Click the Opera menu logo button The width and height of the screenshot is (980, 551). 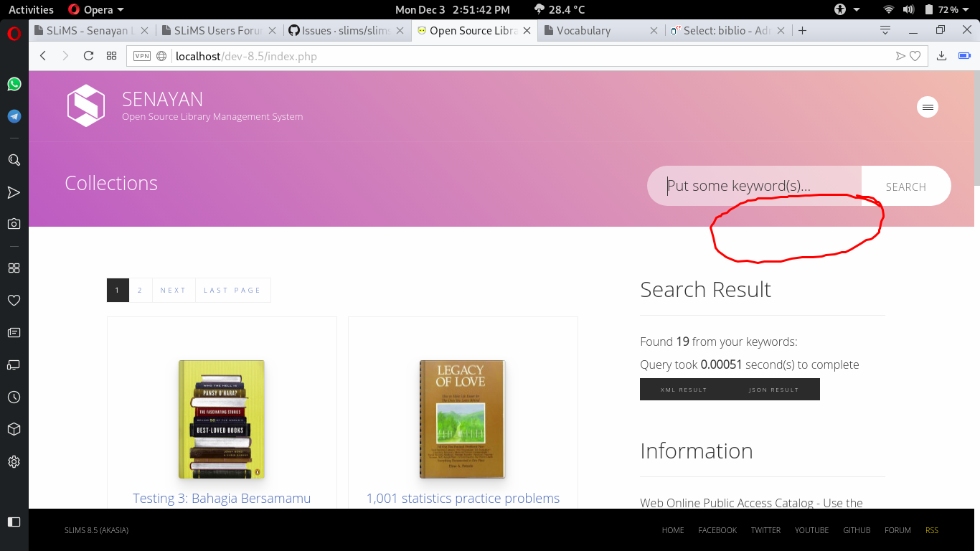(14, 34)
